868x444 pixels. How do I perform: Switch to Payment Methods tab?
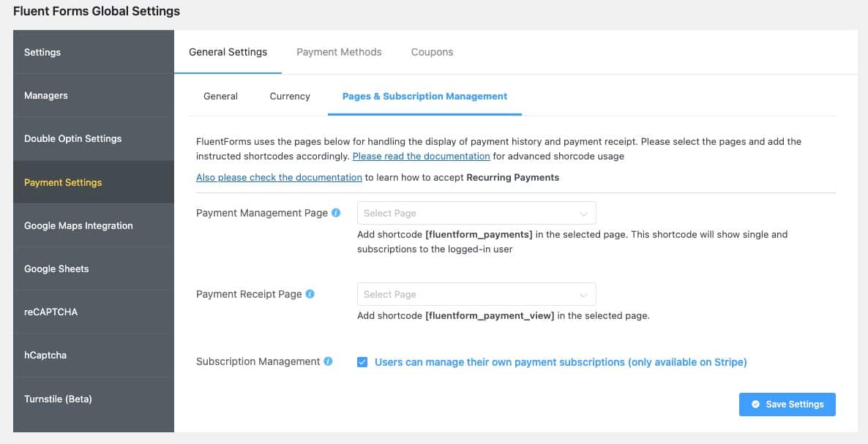point(339,52)
